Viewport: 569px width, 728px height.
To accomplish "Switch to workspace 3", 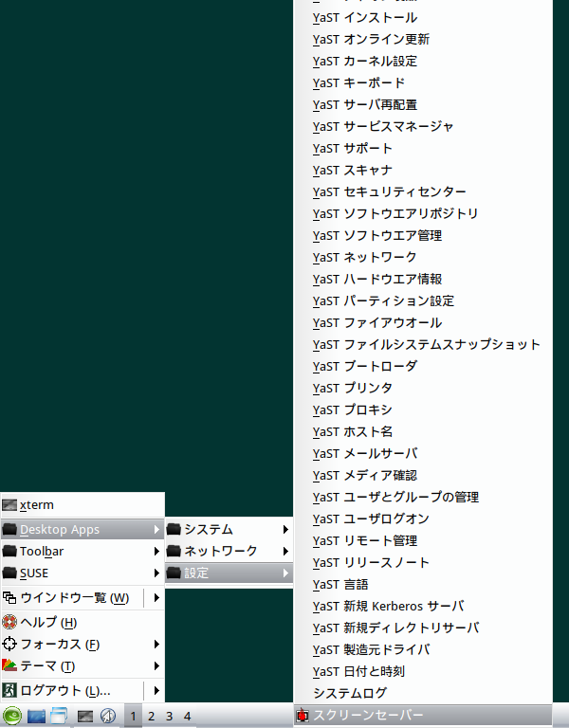I will (169, 716).
